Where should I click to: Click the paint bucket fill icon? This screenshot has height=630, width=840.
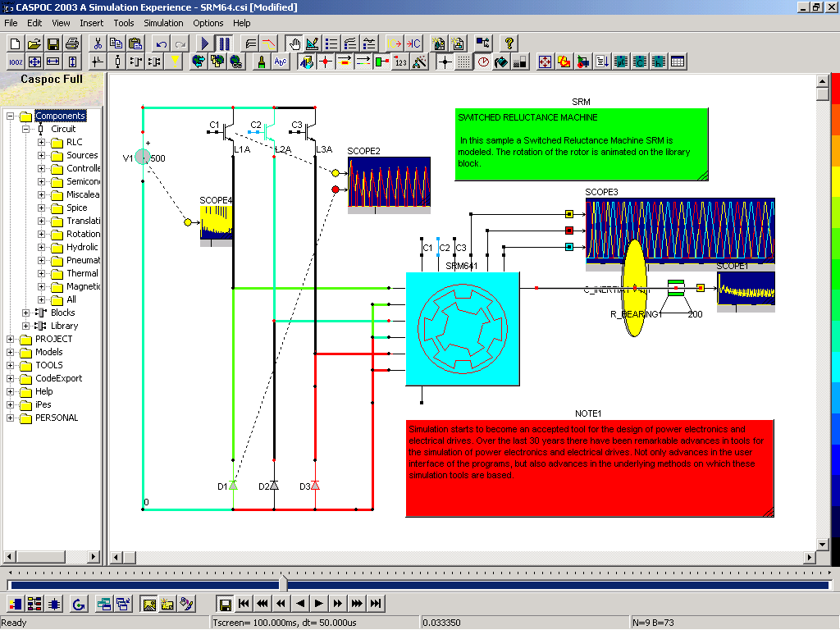click(x=501, y=62)
